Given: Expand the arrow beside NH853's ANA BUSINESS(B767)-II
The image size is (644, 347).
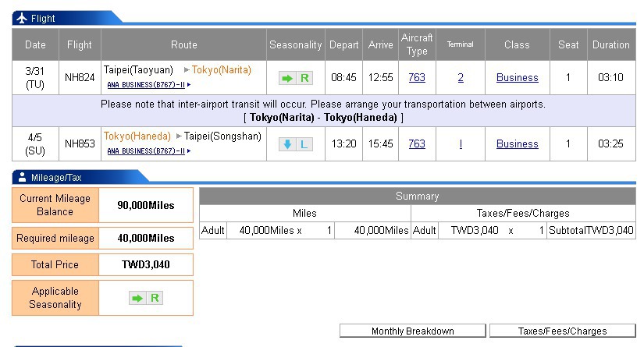Looking at the screenshot, I should pyautogui.click(x=189, y=151).
